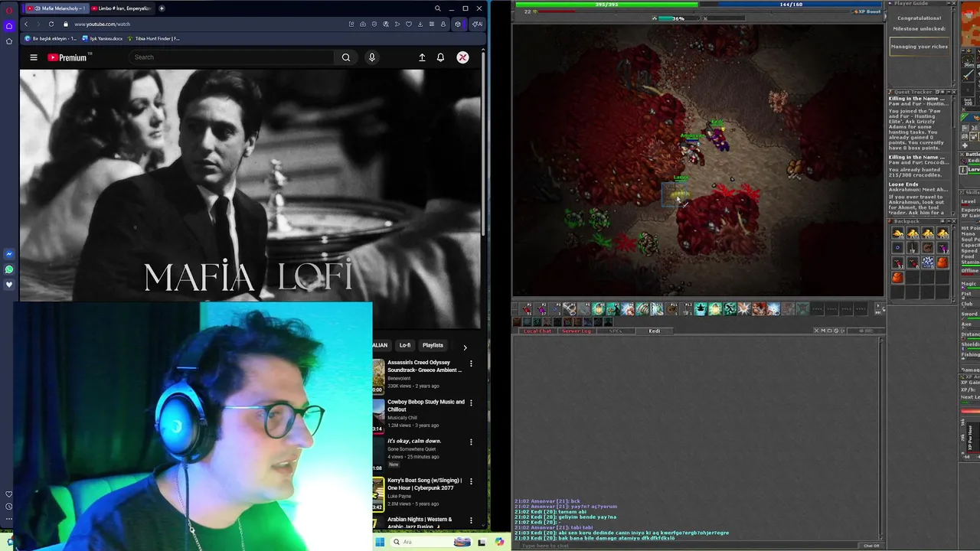Open Kerry's Boat Song Cyberpunk 2077 video
Image resolution: width=980 pixels, height=551 pixels.
[424, 484]
